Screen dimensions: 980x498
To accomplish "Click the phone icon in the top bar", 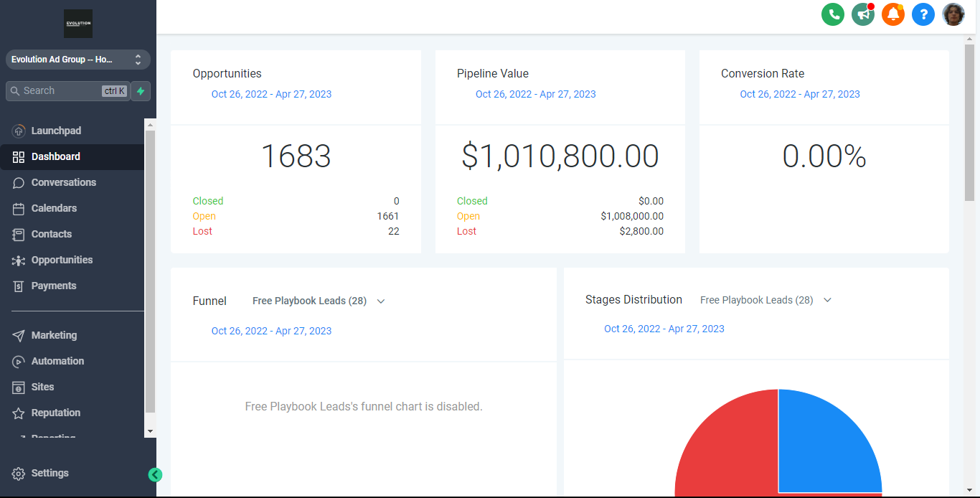I will (832, 14).
